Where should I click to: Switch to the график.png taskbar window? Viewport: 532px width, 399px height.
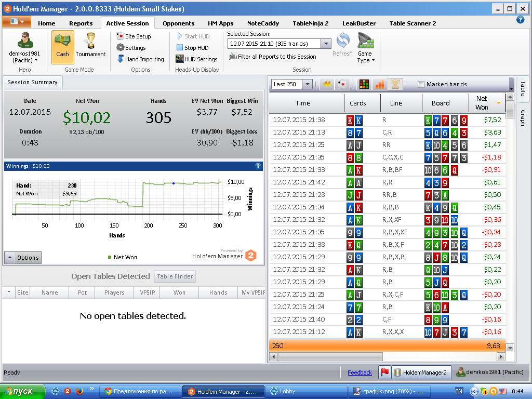coord(390,392)
